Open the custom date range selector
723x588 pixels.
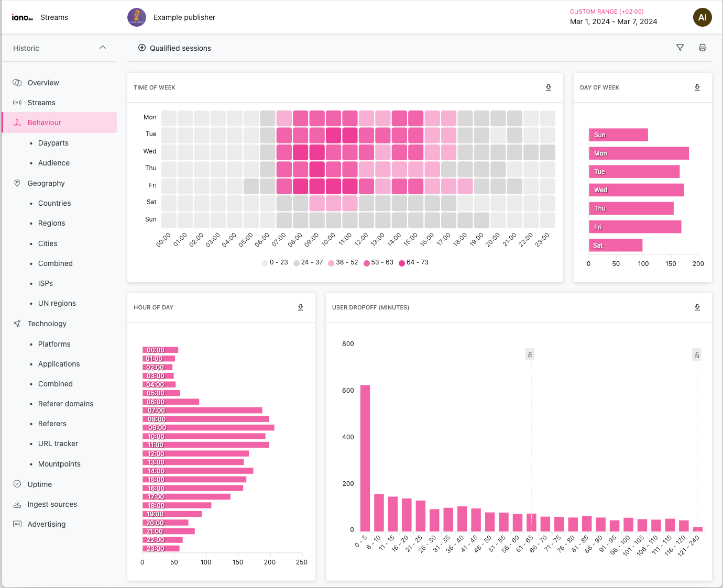click(x=614, y=17)
